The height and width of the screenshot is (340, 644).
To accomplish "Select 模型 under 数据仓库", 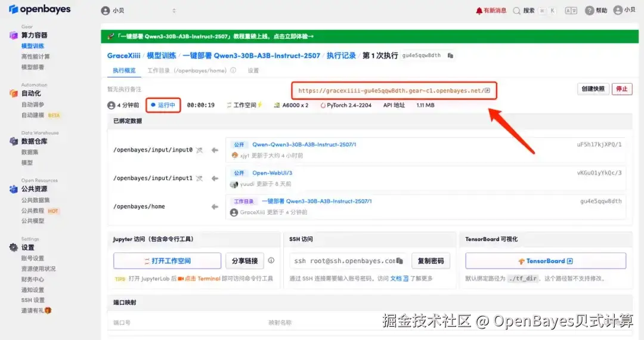I will pyautogui.click(x=27, y=163).
